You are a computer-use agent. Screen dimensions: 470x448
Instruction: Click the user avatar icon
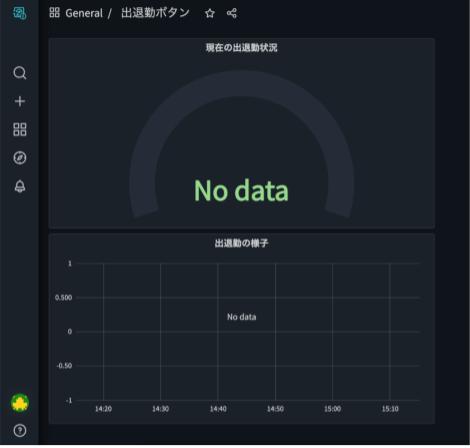point(20,403)
